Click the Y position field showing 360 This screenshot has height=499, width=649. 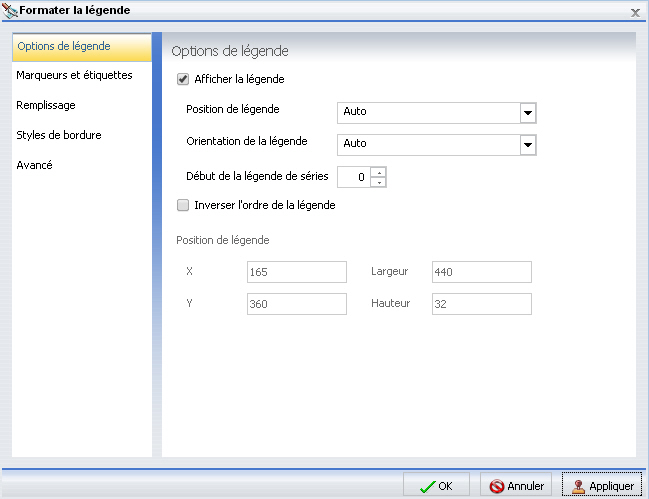(x=297, y=304)
